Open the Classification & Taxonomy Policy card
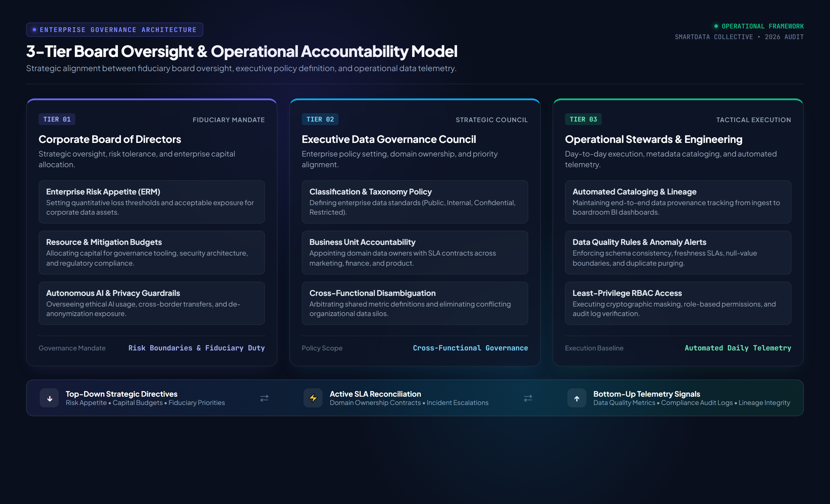 [x=415, y=202]
